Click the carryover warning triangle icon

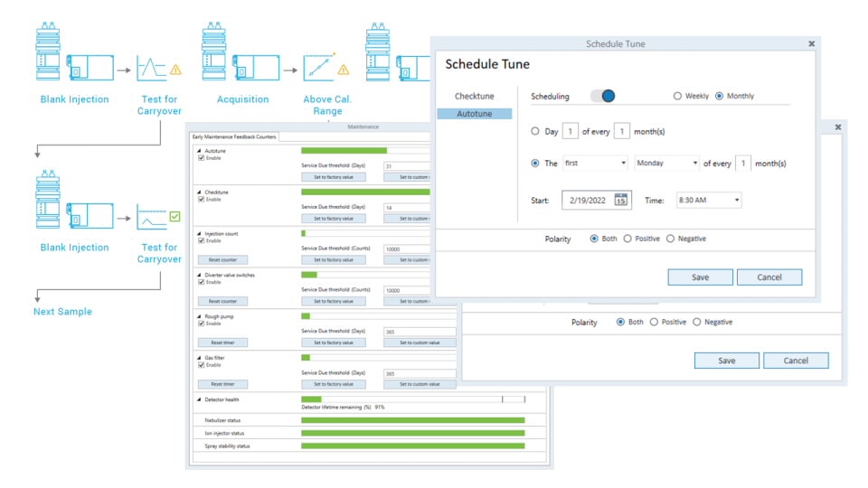(x=176, y=69)
